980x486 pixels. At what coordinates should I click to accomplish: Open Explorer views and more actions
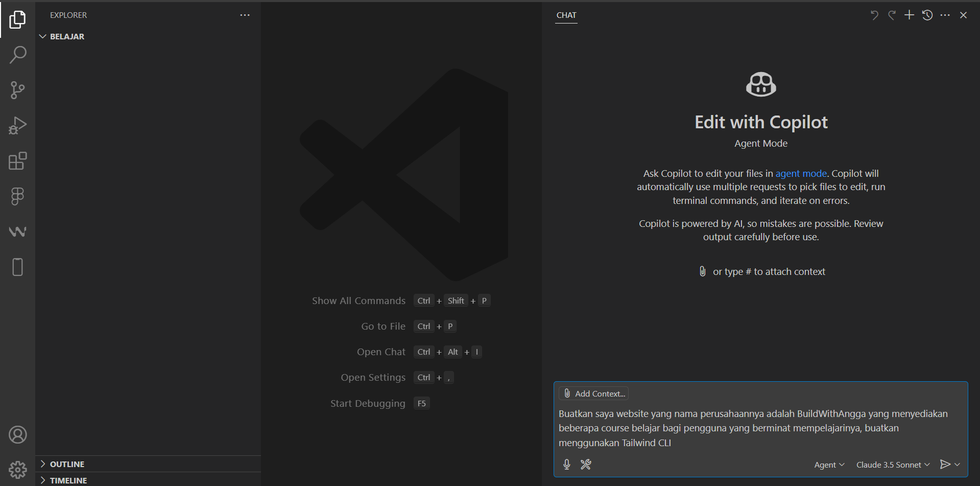245,15
